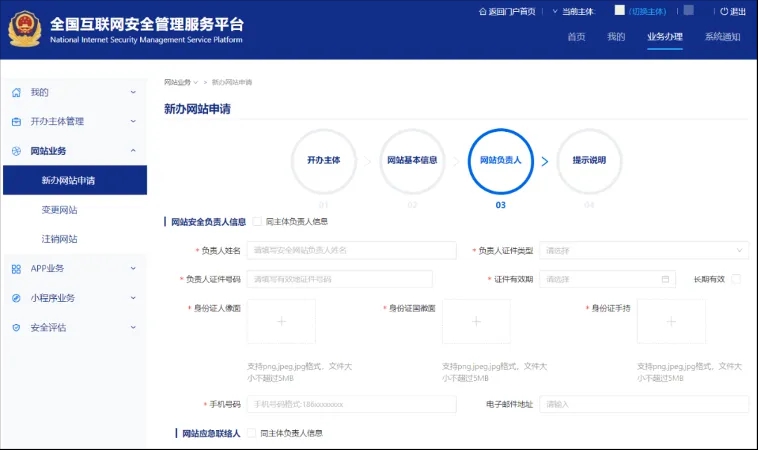Click the calendar icon in 证件有效期 field
Image resolution: width=758 pixels, height=450 pixels.
pyautogui.click(x=665, y=279)
